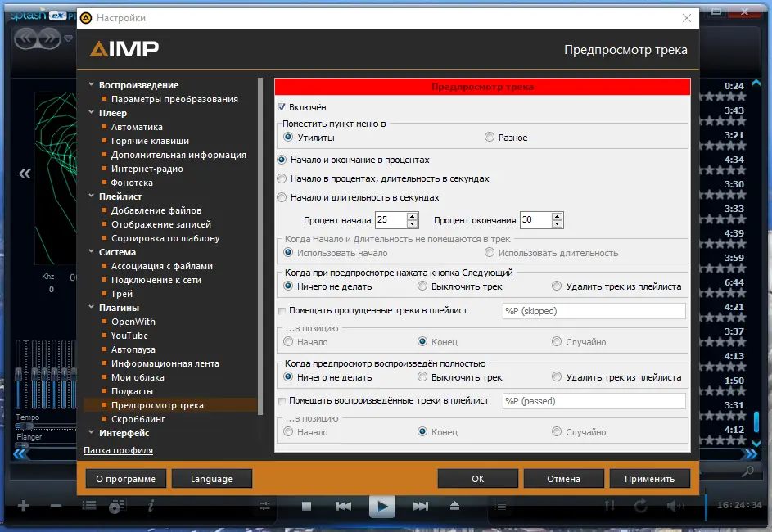
Task: Uncheck the Включён checkbox
Action: click(282, 106)
